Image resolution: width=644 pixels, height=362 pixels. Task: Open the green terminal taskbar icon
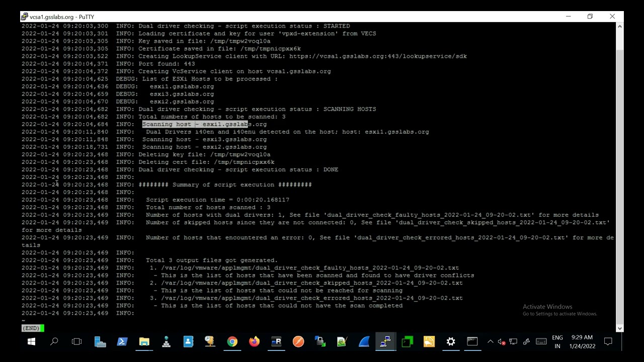coord(407,342)
